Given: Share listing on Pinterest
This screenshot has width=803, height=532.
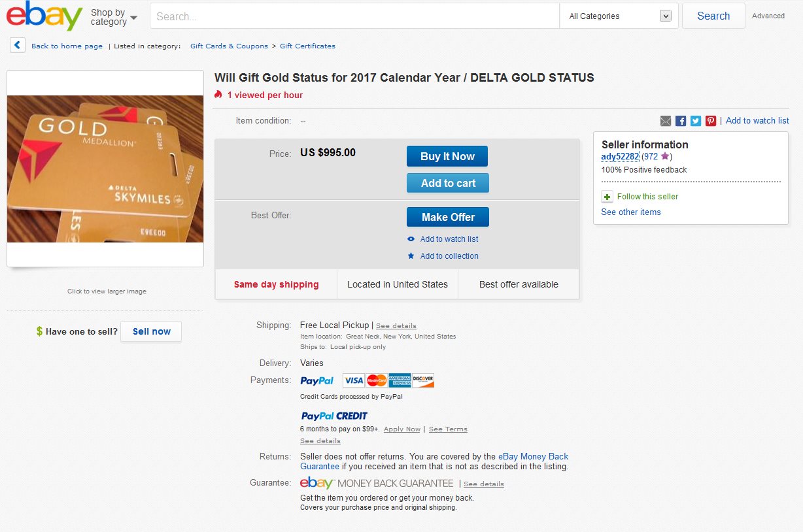Looking at the screenshot, I should pos(711,121).
